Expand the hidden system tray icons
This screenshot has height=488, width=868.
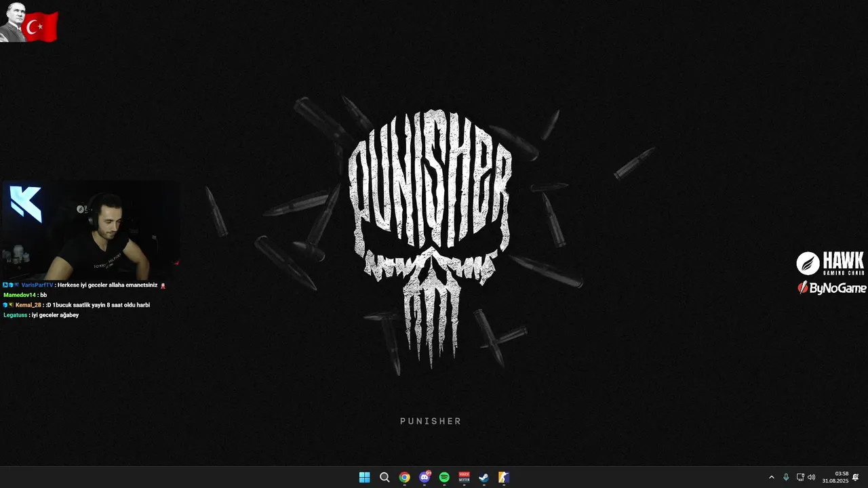click(x=771, y=477)
